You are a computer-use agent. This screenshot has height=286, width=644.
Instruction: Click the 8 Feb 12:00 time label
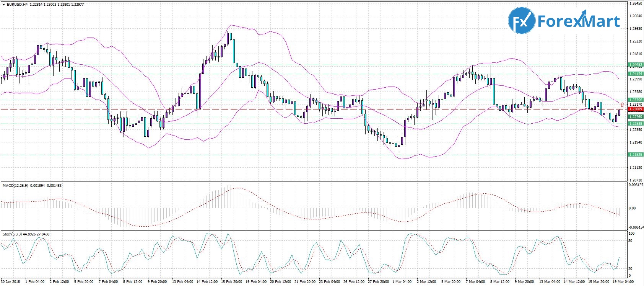pos(133,282)
